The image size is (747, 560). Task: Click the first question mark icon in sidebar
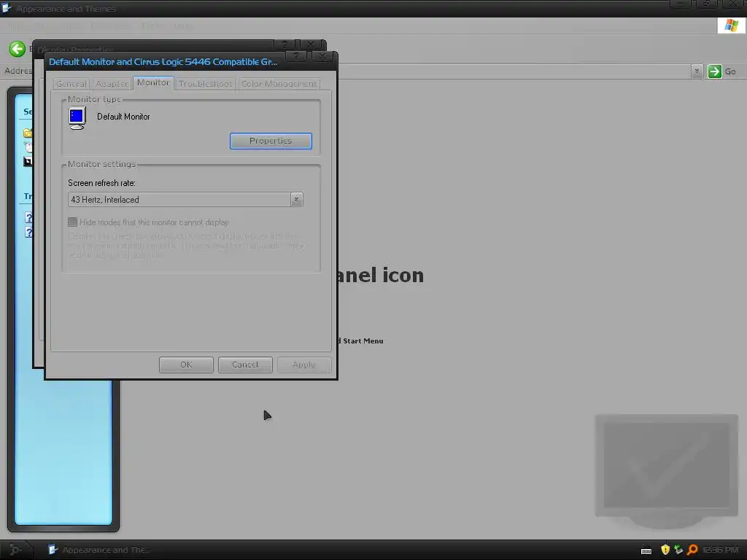pos(28,217)
